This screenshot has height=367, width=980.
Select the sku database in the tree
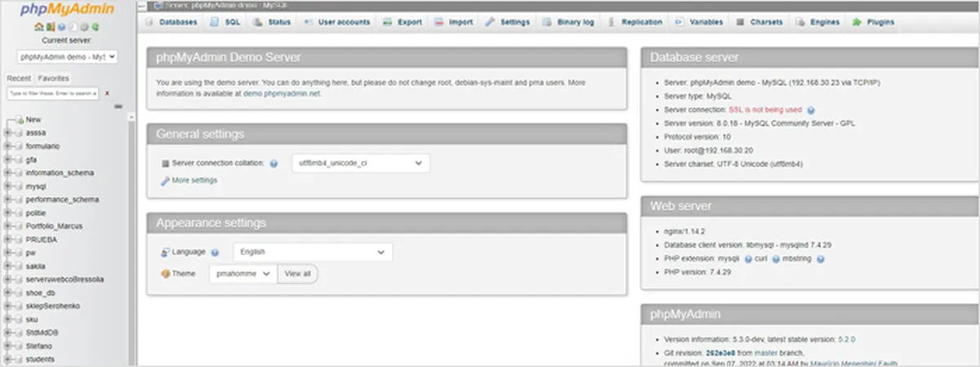click(x=32, y=320)
